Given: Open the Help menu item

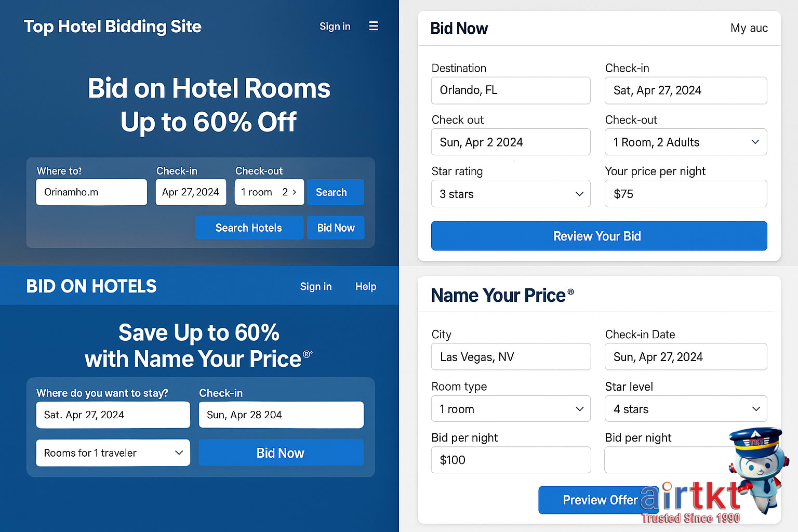Looking at the screenshot, I should [366, 286].
